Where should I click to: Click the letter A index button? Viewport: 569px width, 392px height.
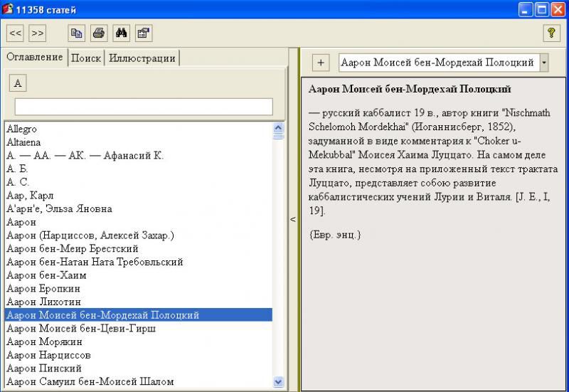[x=18, y=83]
